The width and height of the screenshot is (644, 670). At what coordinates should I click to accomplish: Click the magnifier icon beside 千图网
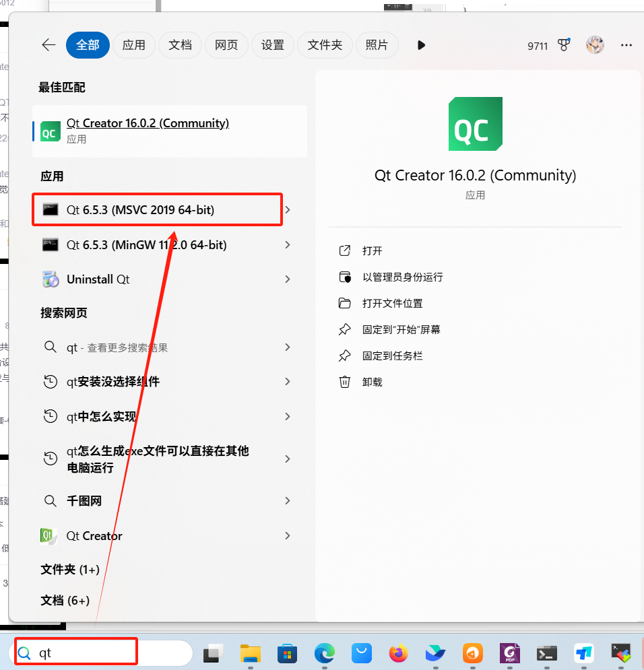(x=51, y=500)
